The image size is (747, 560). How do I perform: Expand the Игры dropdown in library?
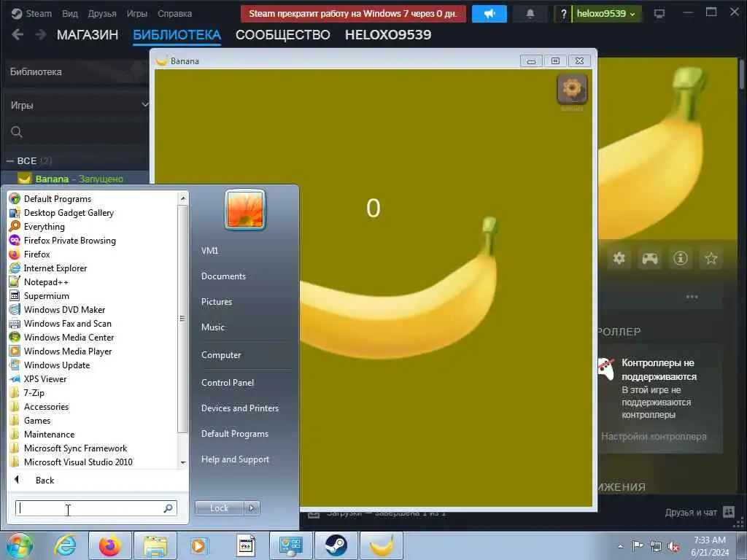(x=145, y=104)
